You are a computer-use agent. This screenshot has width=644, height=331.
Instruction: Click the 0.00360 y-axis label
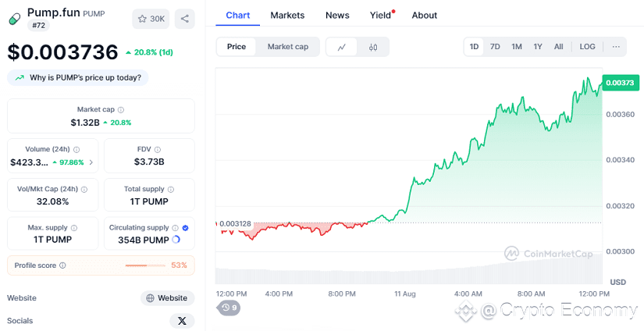tap(620, 114)
